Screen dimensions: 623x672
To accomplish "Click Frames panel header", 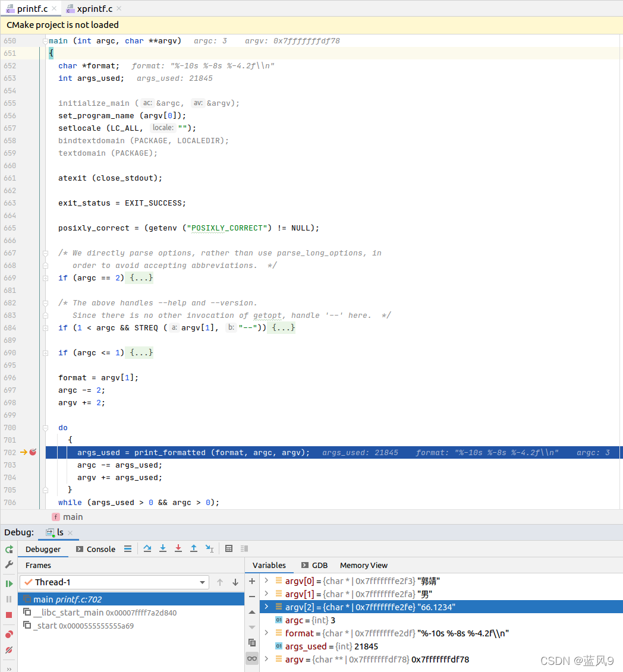I will (38, 565).
